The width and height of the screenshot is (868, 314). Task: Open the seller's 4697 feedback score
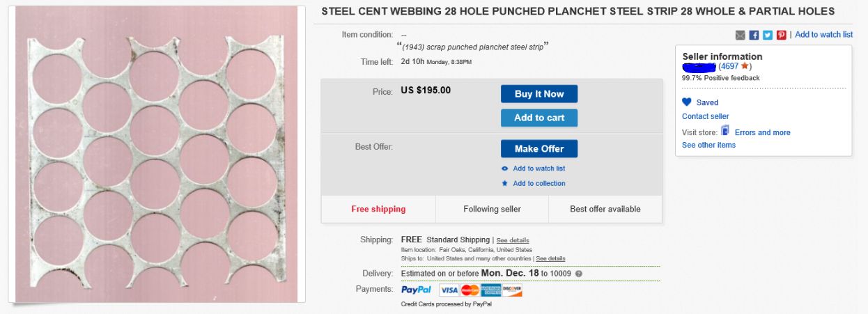[729, 66]
